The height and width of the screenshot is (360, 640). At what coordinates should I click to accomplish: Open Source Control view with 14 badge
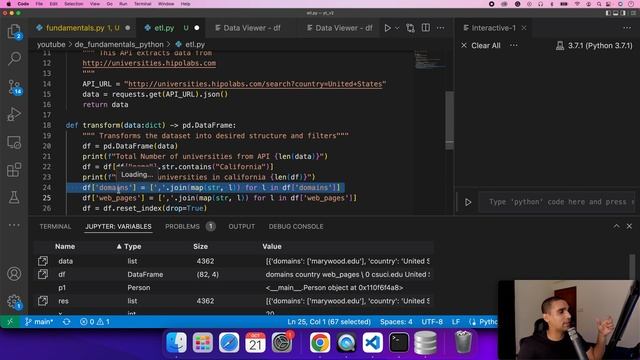click(14, 87)
